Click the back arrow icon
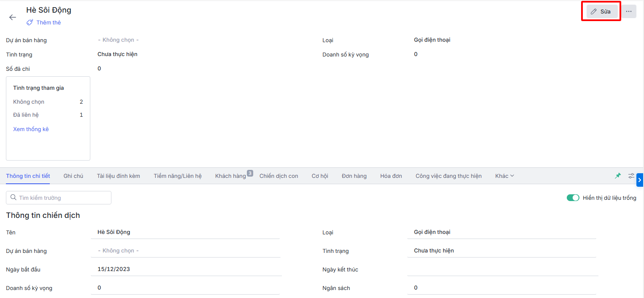 click(13, 17)
